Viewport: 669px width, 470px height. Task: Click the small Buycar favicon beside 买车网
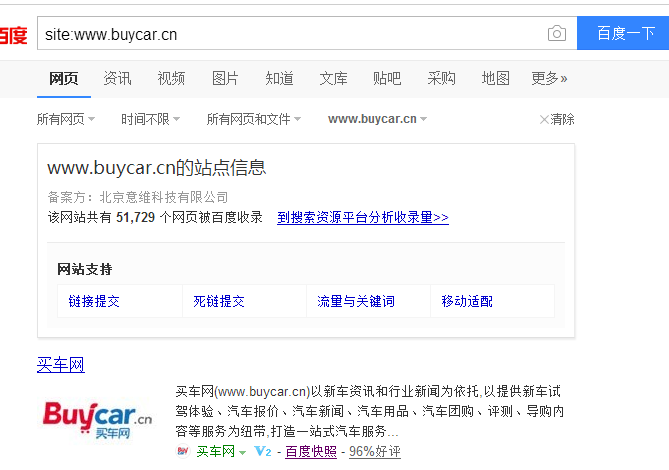pos(183,451)
